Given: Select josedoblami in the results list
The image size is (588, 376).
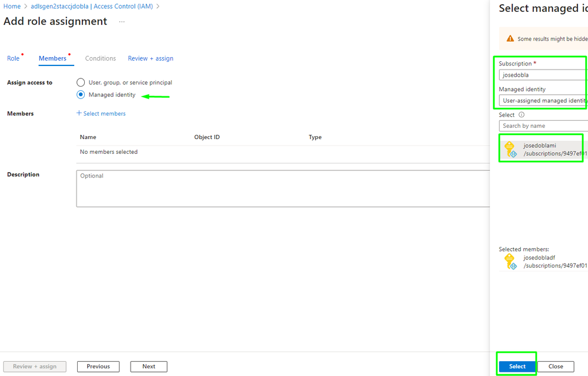Looking at the screenshot, I should (x=543, y=150).
